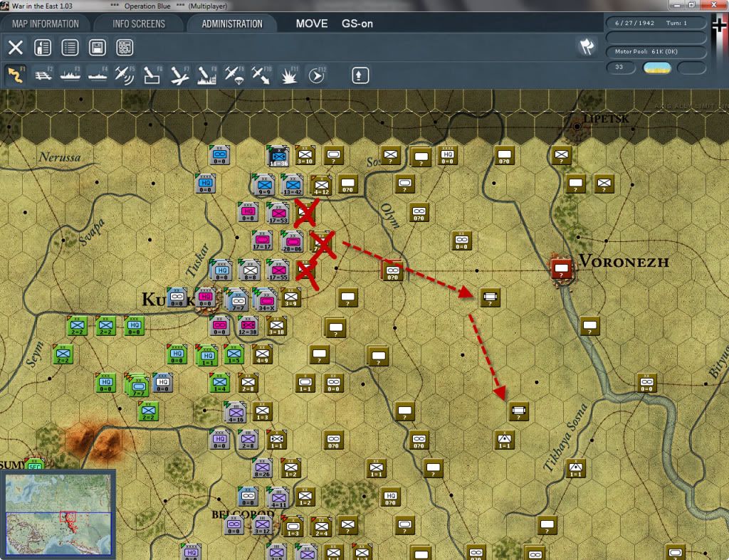Select the F9 air transport tool
Viewport: 729px width, 560px height.
(234, 75)
